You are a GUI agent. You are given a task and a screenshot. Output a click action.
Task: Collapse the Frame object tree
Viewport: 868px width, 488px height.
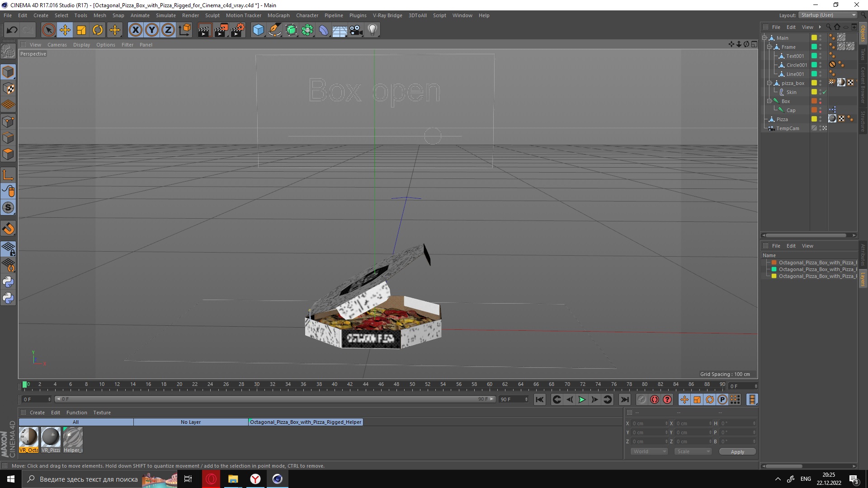769,47
